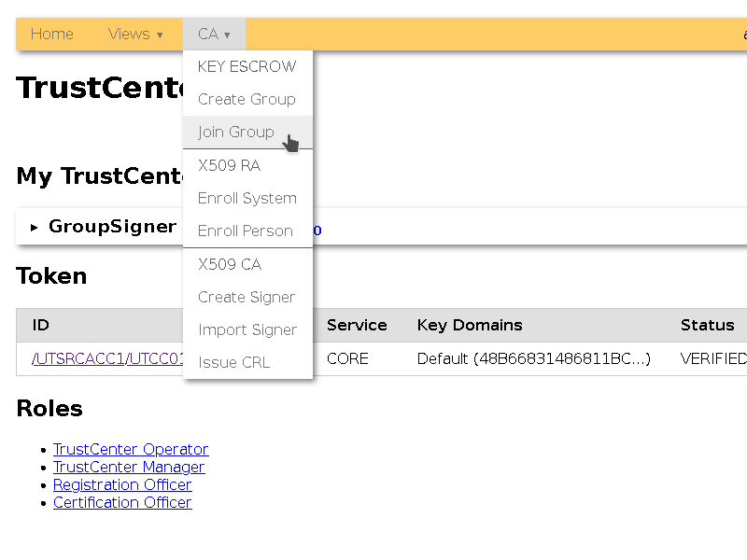The width and height of the screenshot is (747, 560).
Task: Open the UTSRCACC1 token ID link
Action: click(78, 358)
